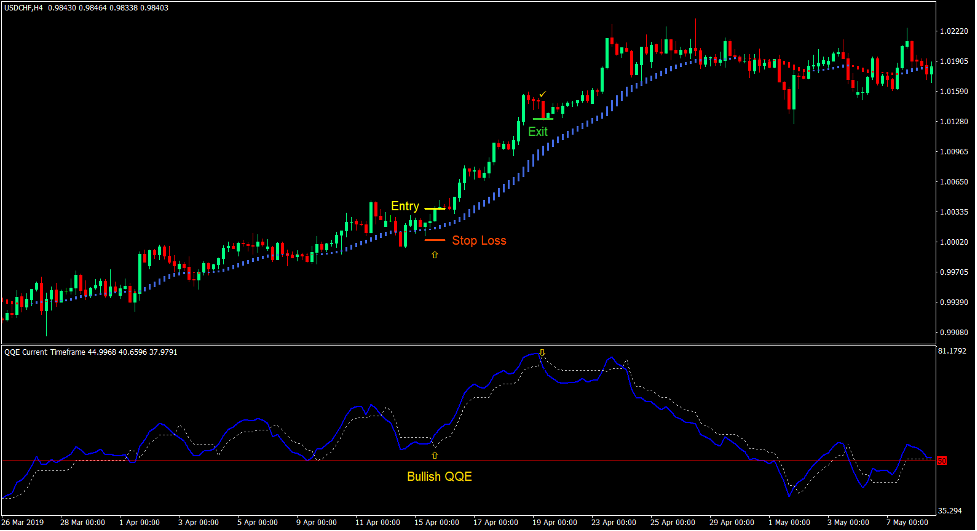Click the up arrow above Bullish QQE
This screenshot has height=531, width=977.
[x=434, y=455]
